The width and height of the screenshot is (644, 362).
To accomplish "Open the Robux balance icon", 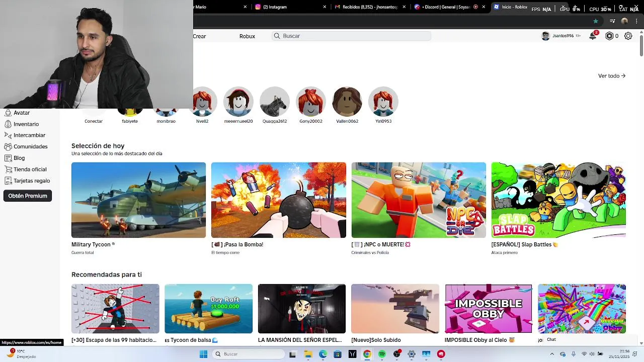I will tap(609, 36).
